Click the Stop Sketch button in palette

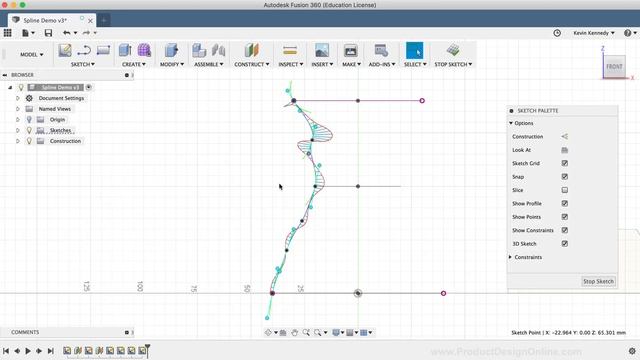[598, 281]
